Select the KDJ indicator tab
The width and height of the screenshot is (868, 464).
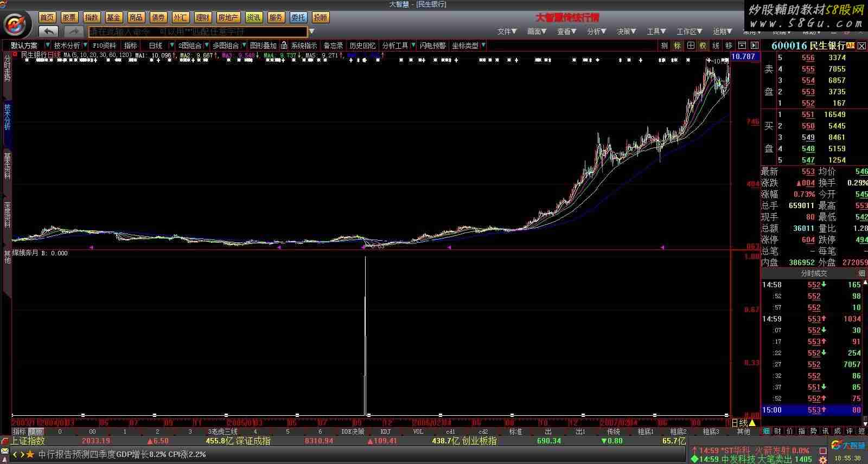tap(386, 431)
